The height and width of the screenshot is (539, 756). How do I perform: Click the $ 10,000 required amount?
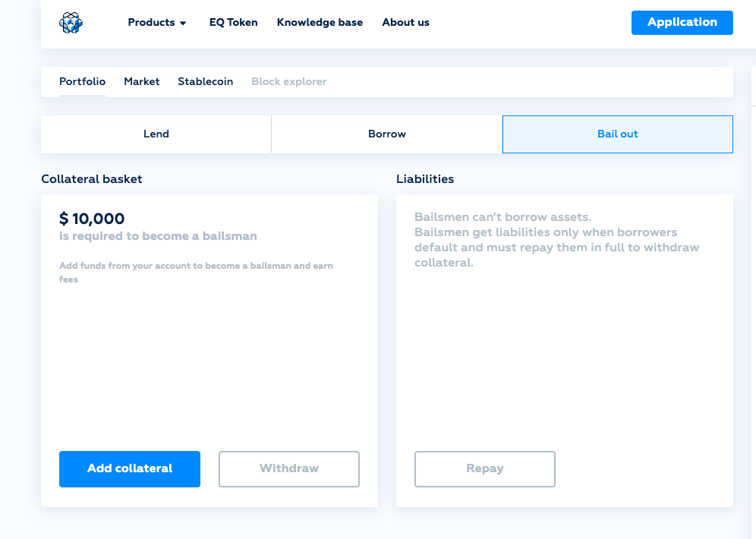coord(92,219)
